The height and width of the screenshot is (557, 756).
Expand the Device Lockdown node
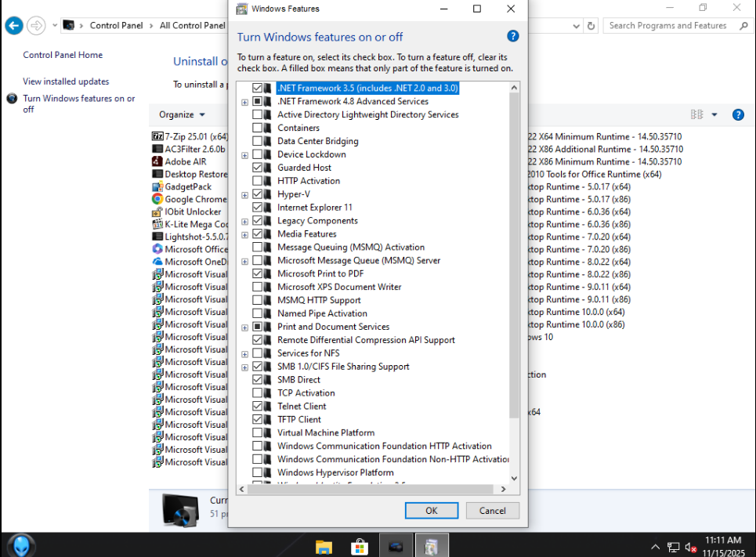coord(245,155)
